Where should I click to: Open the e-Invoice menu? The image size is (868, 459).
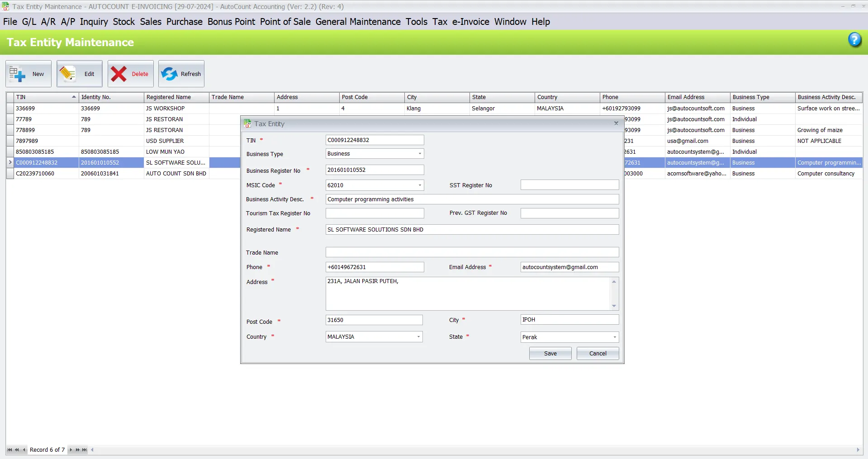(470, 21)
